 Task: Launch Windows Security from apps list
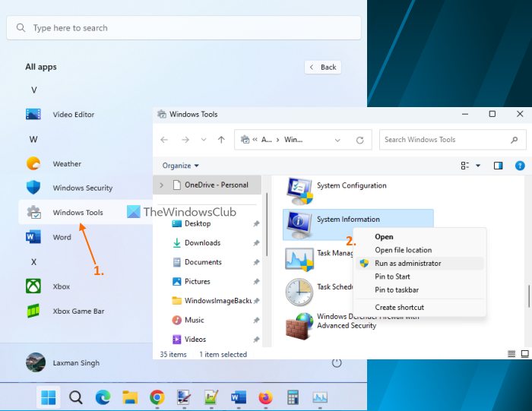[x=82, y=188]
